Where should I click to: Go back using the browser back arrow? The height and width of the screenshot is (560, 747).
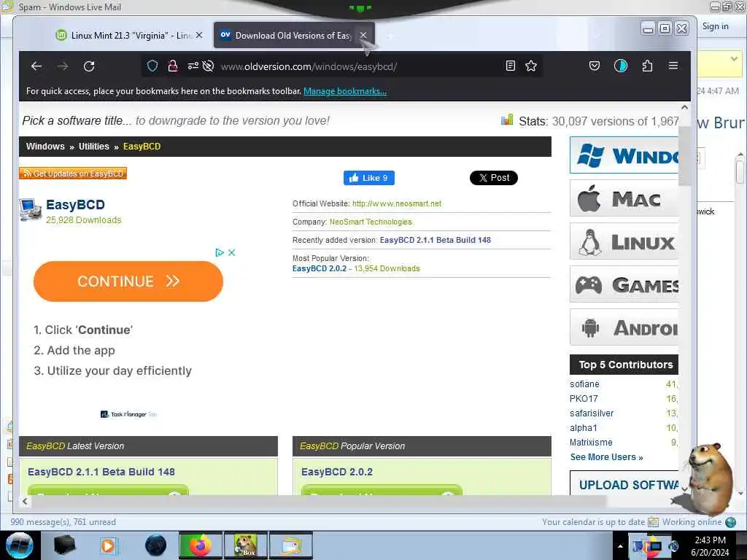coord(36,66)
